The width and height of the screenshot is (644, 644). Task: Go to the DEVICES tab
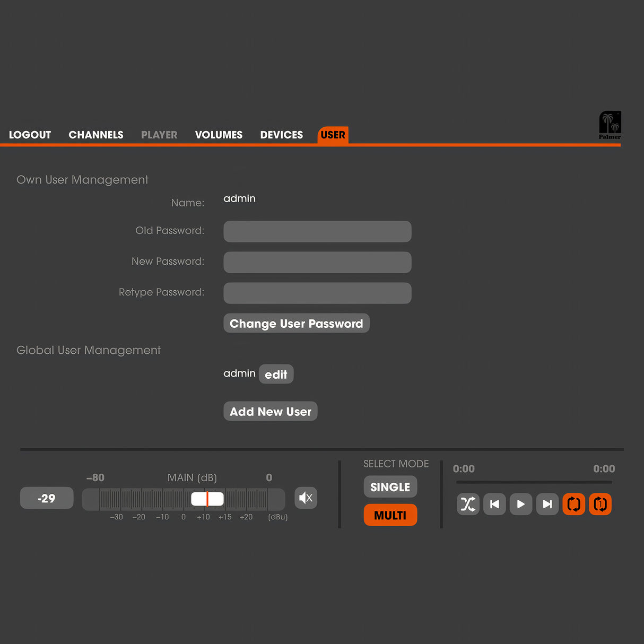[281, 135]
